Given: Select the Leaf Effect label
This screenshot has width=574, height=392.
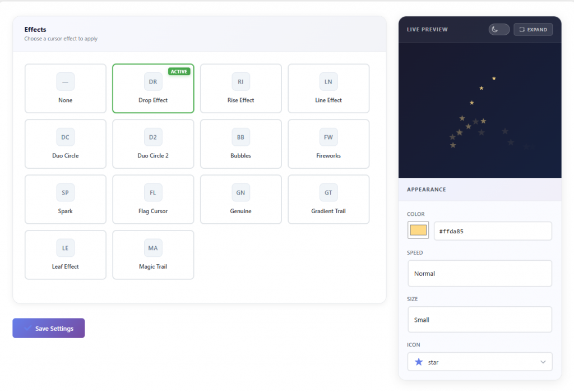Looking at the screenshot, I should (x=65, y=266).
